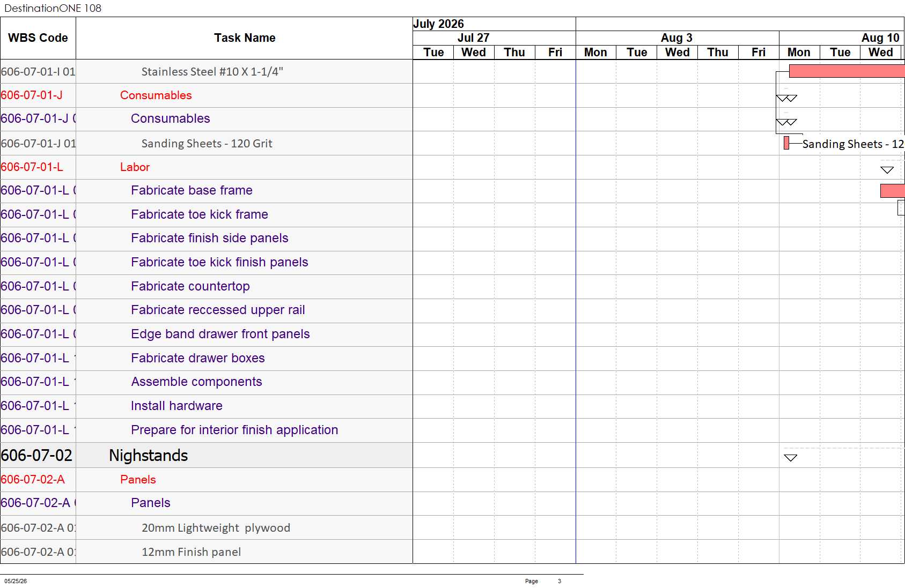Image resolution: width=905 pixels, height=588 pixels.
Task: Click the Nightstands summary triangle marker
Action: coord(791,458)
